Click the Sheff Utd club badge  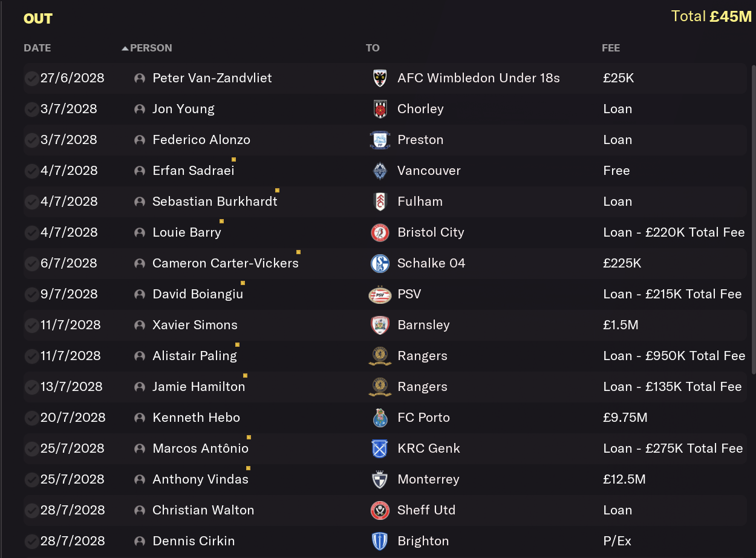(380, 510)
